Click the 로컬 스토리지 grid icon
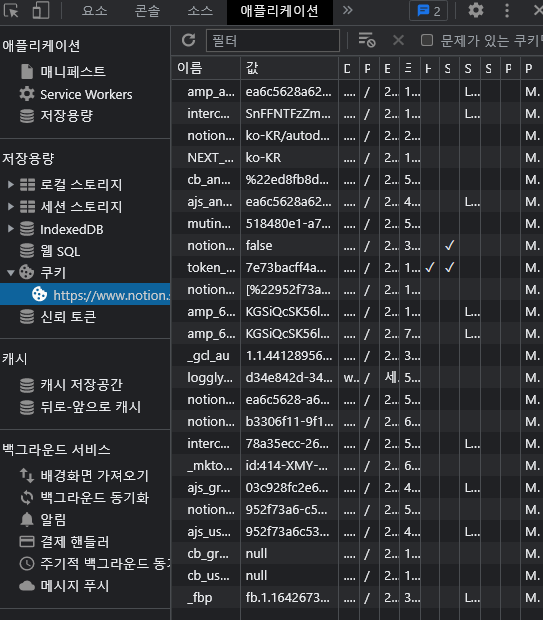Viewport: 543px width, 620px height. [27, 184]
